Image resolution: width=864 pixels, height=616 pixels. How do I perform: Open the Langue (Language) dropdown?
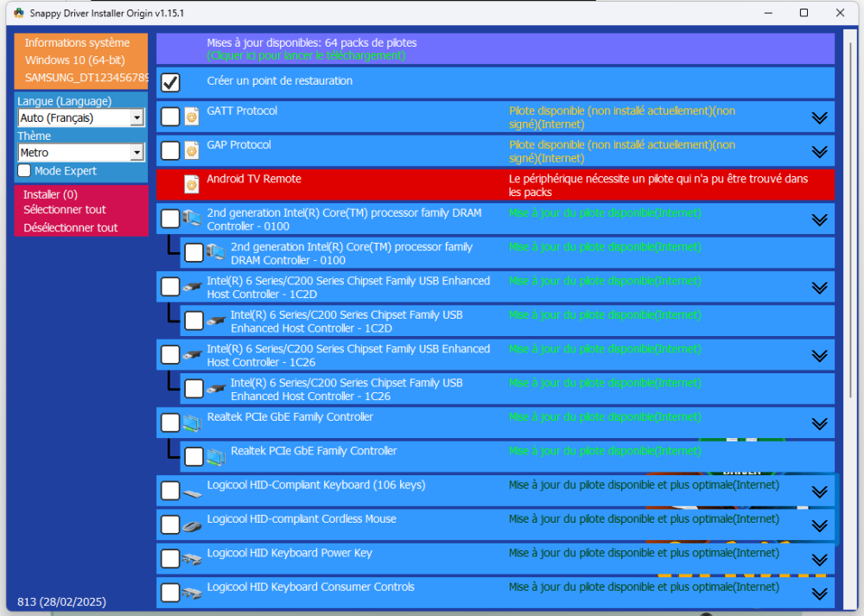point(137,118)
